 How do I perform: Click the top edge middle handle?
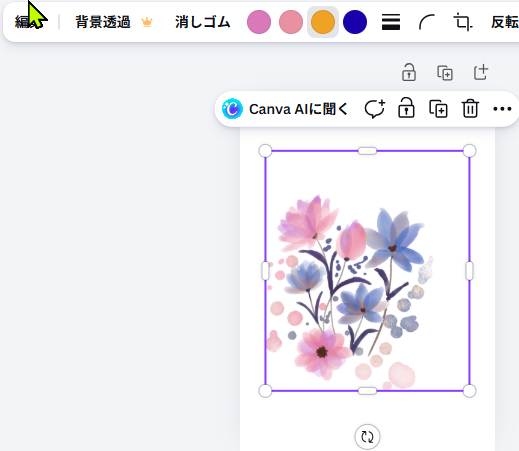tap(367, 151)
